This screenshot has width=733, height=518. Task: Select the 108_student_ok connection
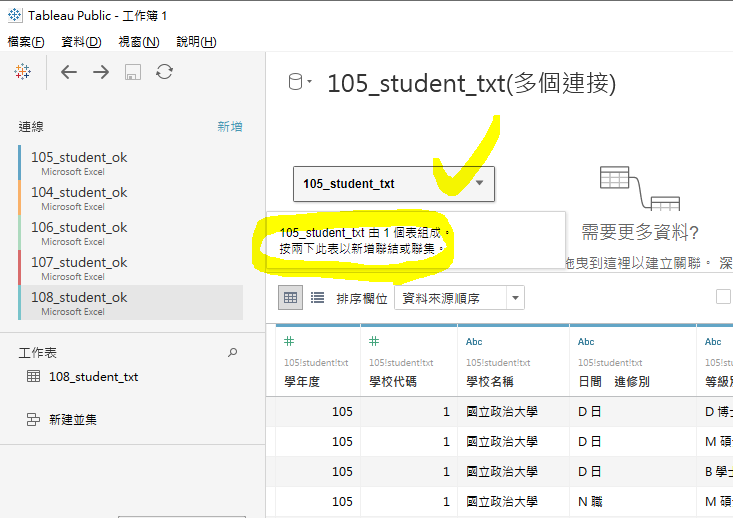[130, 303]
